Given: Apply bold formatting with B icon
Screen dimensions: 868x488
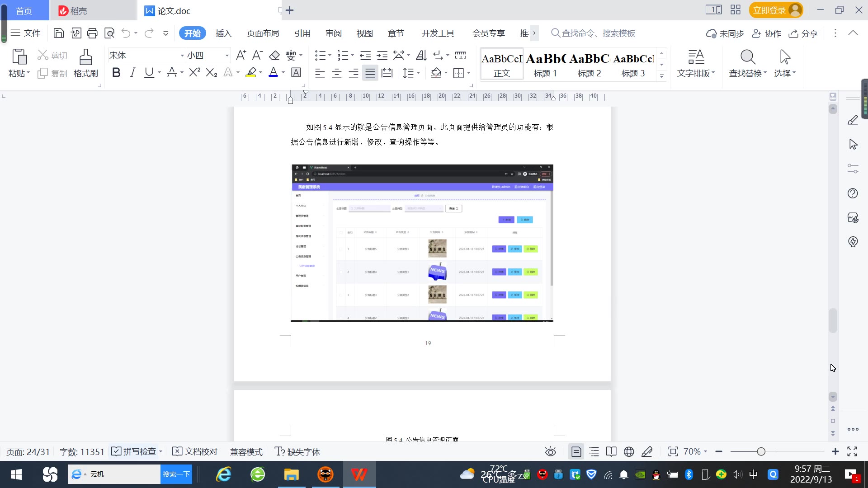Looking at the screenshot, I should pyautogui.click(x=116, y=73).
